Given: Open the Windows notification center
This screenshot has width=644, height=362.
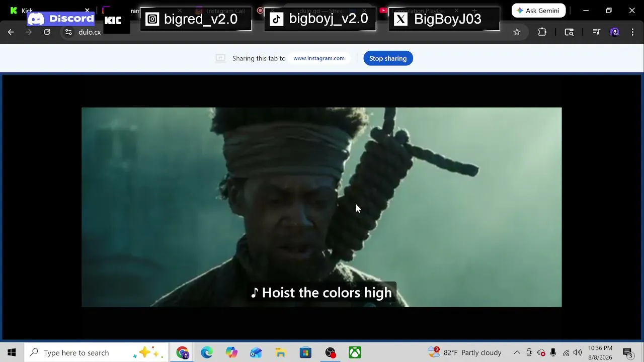Looking at the screenshot, I should [x=627, y=352].
